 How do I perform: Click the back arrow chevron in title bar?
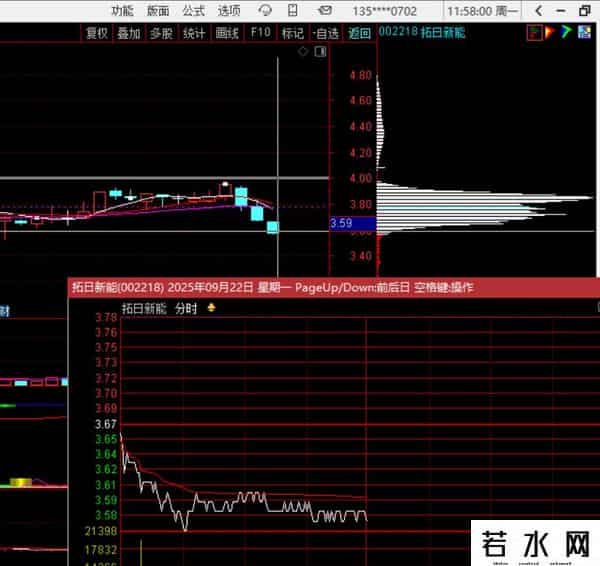[x=539, y=11]
